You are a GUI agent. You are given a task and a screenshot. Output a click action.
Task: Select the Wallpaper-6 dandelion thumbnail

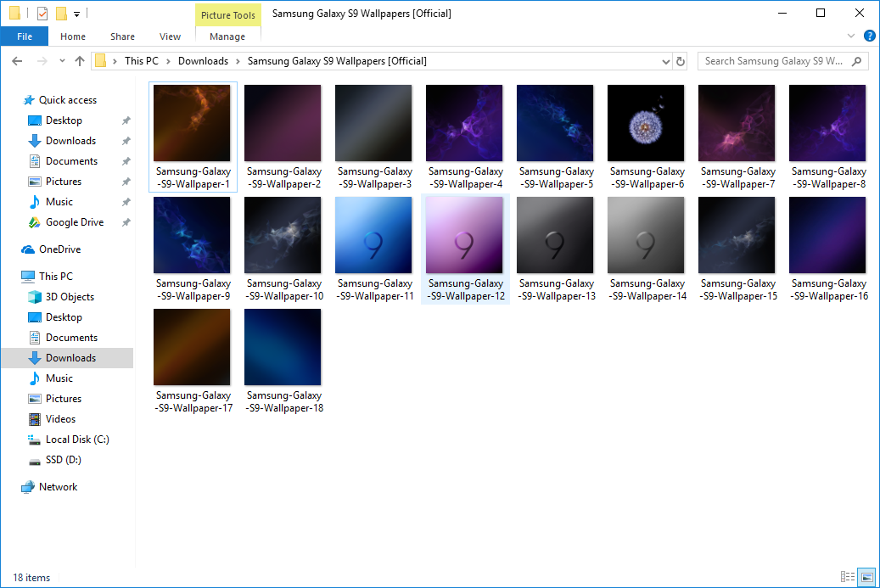click(x=646, y=123)
